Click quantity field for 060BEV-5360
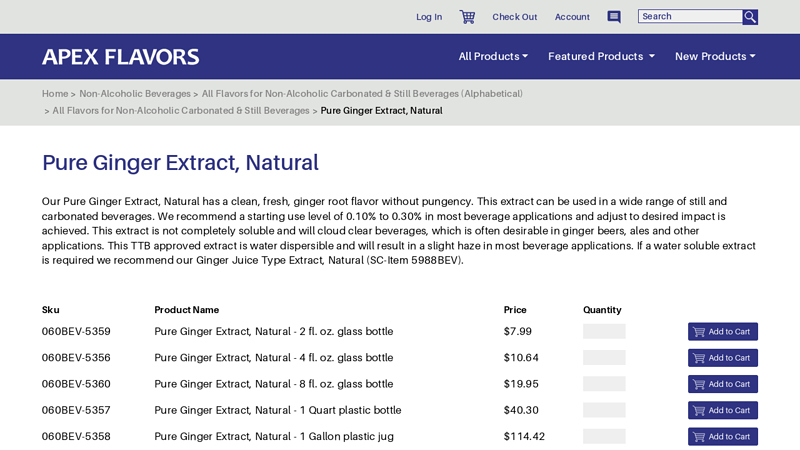The image size is (800, 450). (x=604, y=384)
